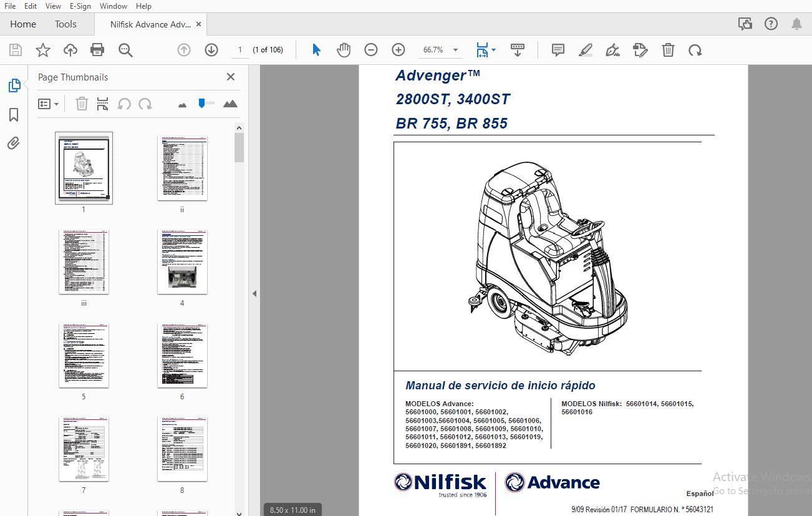Click the "8.50 x 11.00 in" page size label
Viewport: 812px width, 516px height.
point(292,510)
